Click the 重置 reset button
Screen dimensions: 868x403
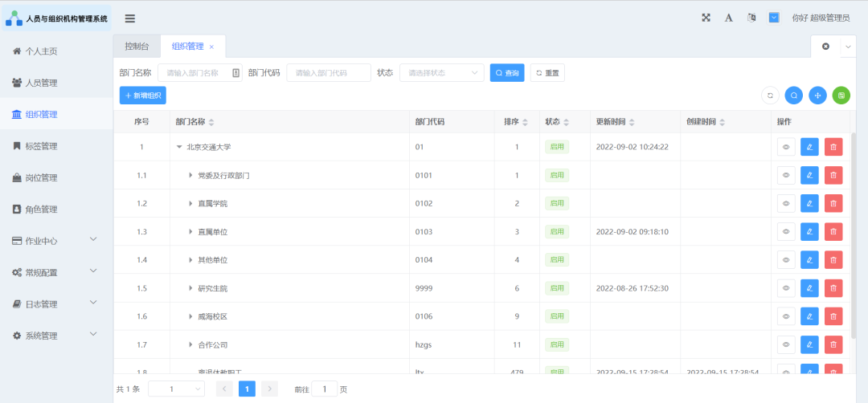[547, 72]
